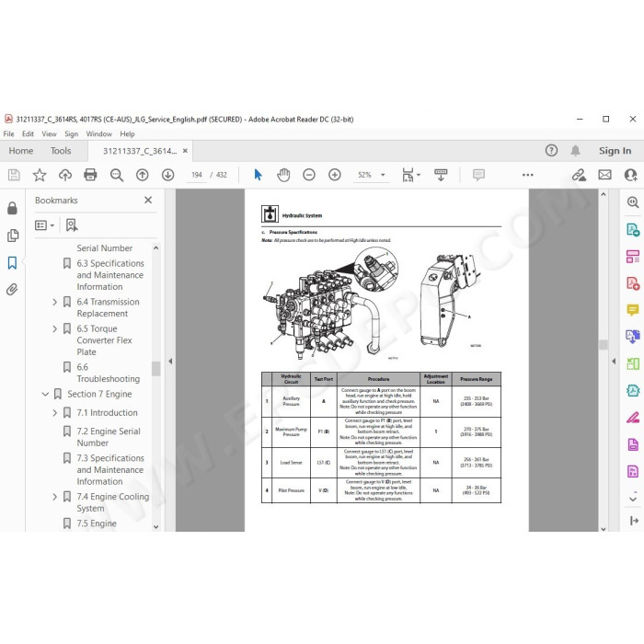Viewport: 644px width, 644px height.
Task: Toggle scrolling read mode icon
Action: [441, 175]
